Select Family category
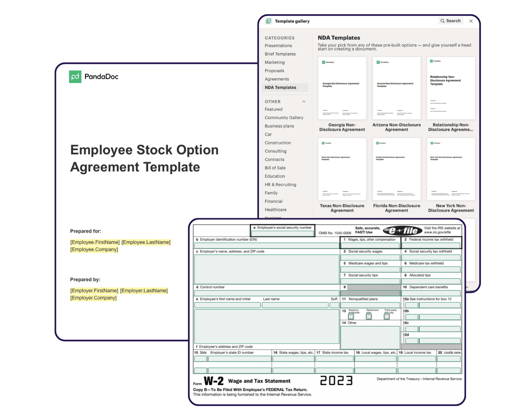The image size is (532, 417). (x=271, y=193)
